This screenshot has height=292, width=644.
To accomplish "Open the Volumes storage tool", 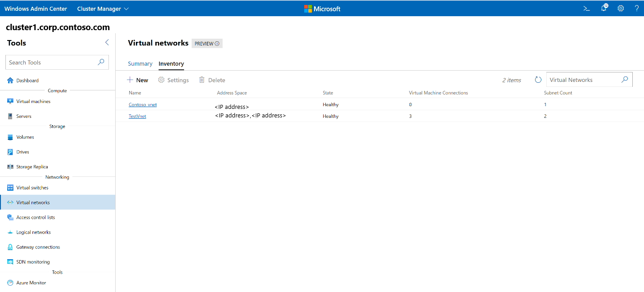I will tap(26, 137).
